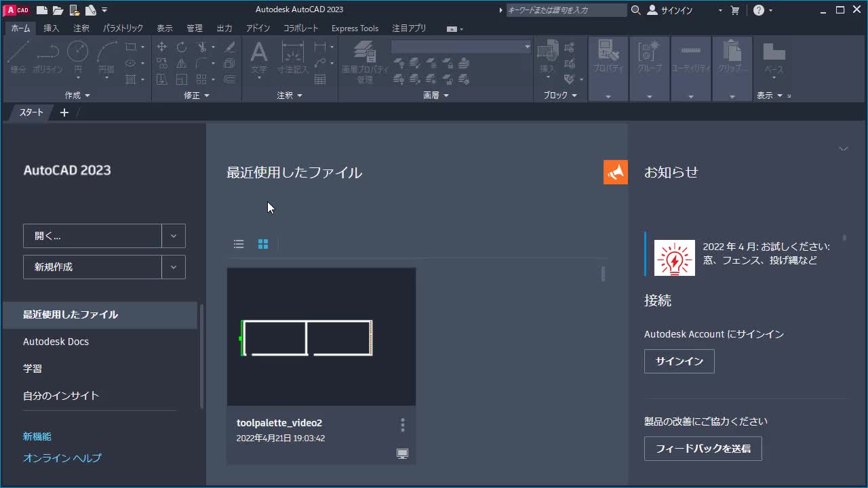Click the 新規作成 button
The height and width of the screenshot is (488, 868).
pyautogui.click(x=92, y=267)
